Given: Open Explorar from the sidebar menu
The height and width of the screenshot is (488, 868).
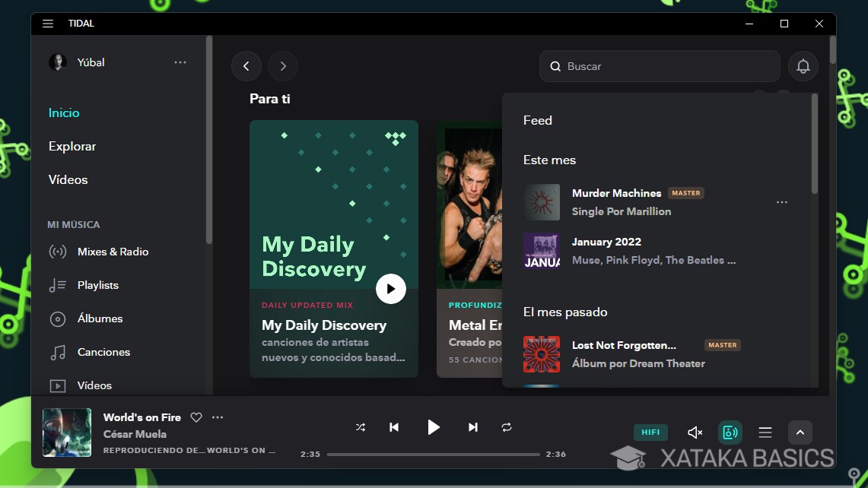Looking at the screenshot, I should tap(72, 146).
